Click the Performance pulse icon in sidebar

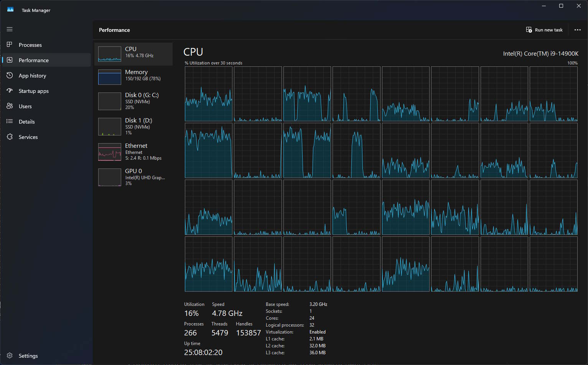(10, 60)
